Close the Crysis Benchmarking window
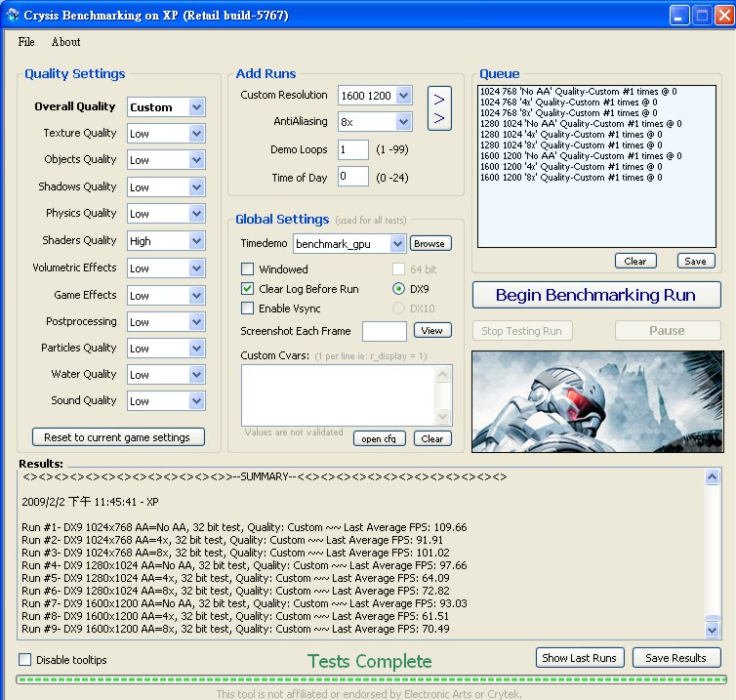The height and width of the screenshot is (700, 736). pos(724,16)
